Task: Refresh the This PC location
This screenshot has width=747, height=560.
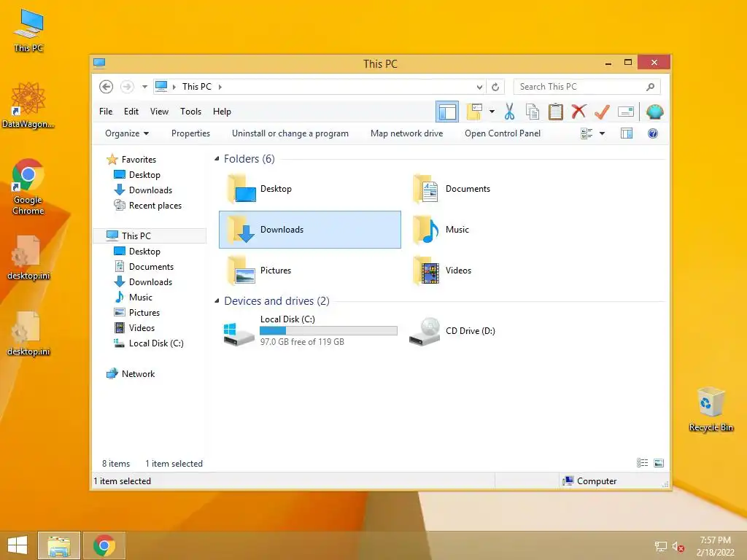Action: [495, 87]
